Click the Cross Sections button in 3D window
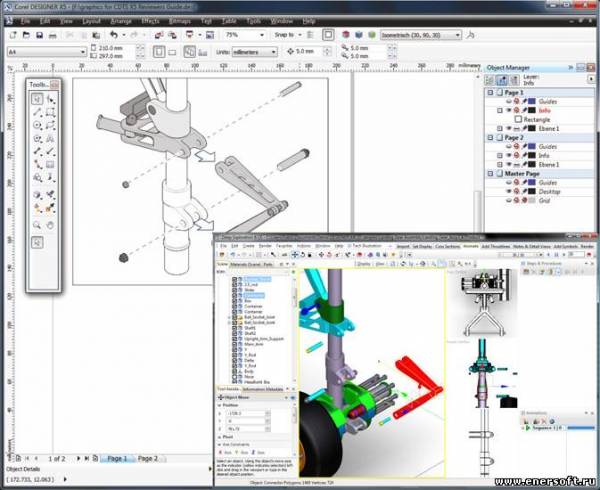This screenshot has width=600, height=490. (447, 246)
